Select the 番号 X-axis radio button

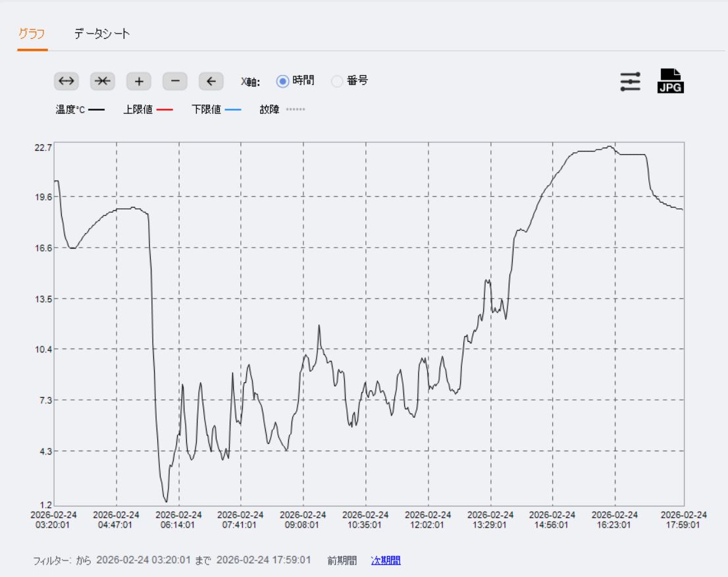(337, 81)
